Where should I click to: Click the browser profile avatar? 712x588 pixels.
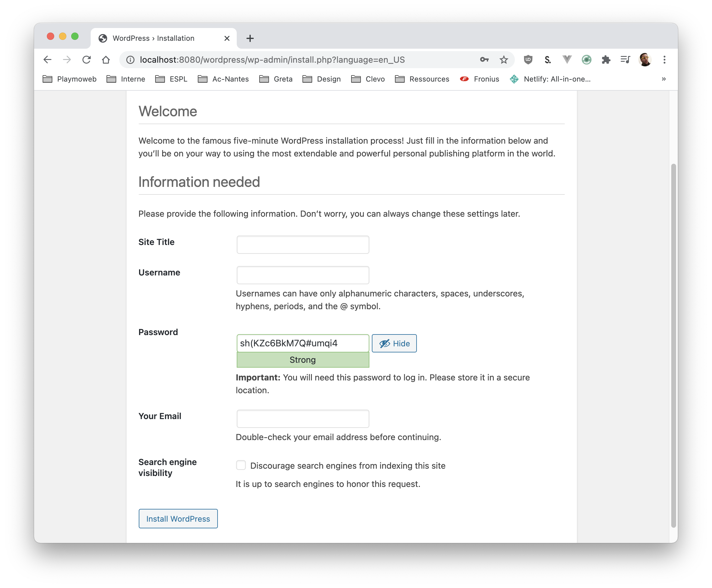[x=645, y=60]
